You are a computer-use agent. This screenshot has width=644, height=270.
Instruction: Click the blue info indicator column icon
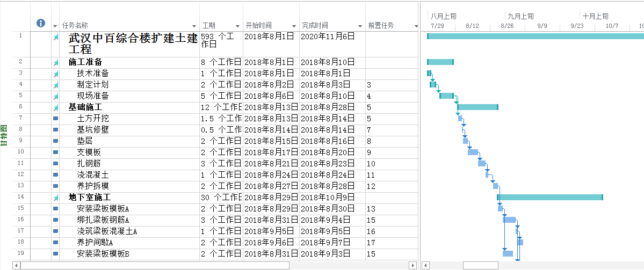[40, 23]
